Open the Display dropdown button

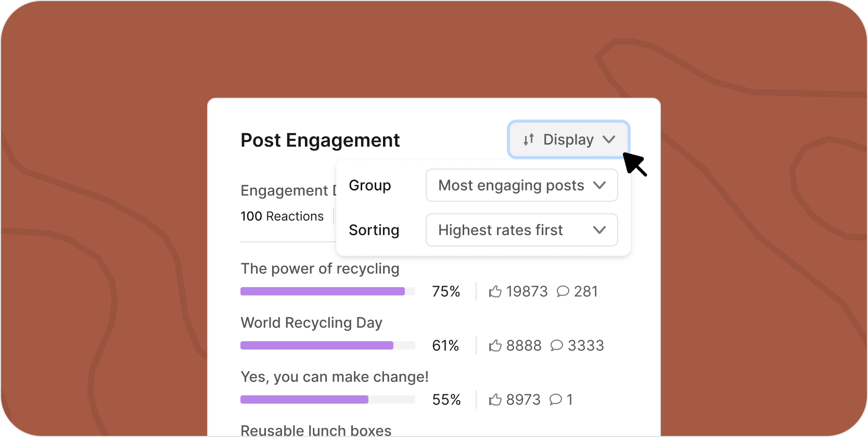[569, 139]
